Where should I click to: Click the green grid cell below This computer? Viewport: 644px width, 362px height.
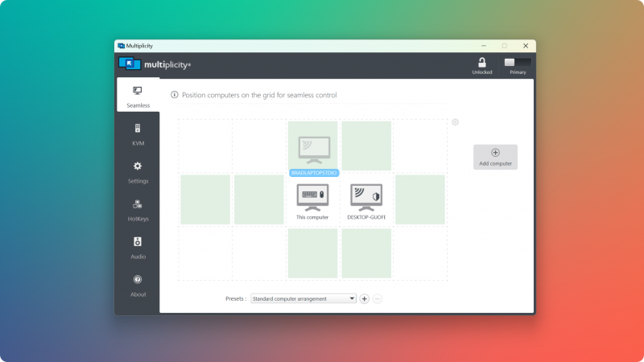point(312,253)
